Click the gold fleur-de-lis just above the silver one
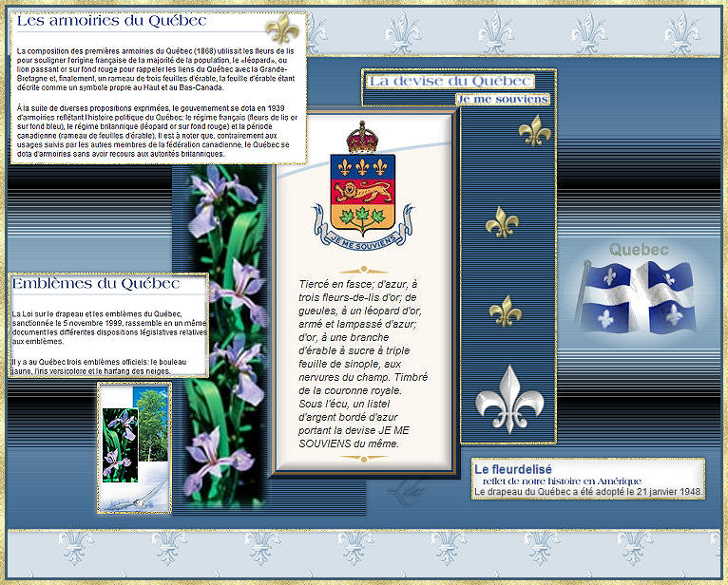 point(506,311)
